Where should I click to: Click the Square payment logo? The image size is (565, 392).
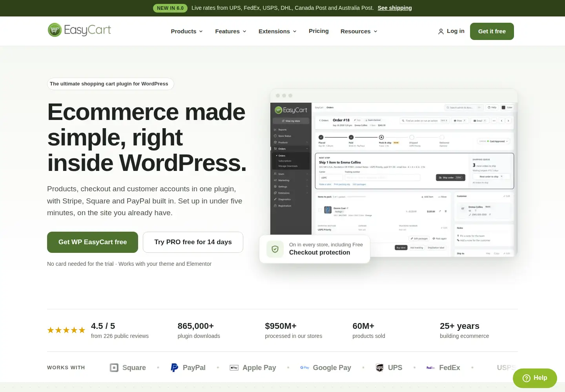click(x=114, y=368)
